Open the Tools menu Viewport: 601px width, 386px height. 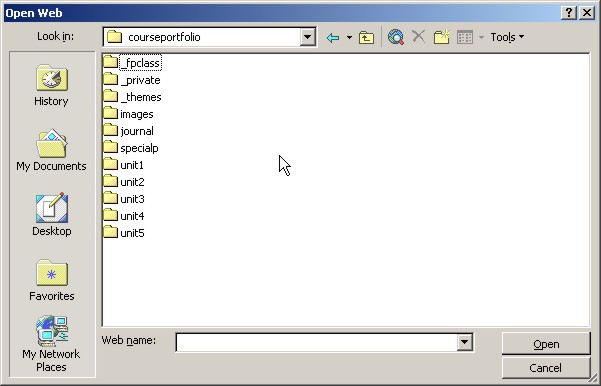(507, 37)
